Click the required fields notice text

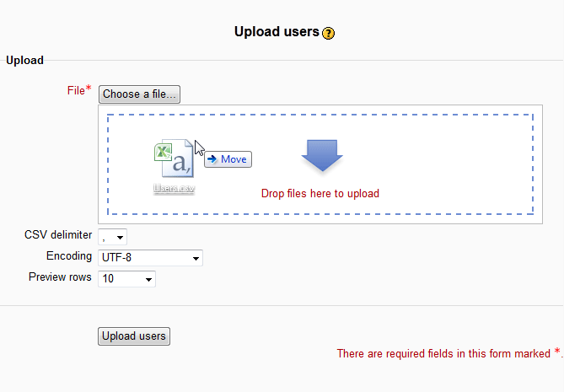pos(443,354)
